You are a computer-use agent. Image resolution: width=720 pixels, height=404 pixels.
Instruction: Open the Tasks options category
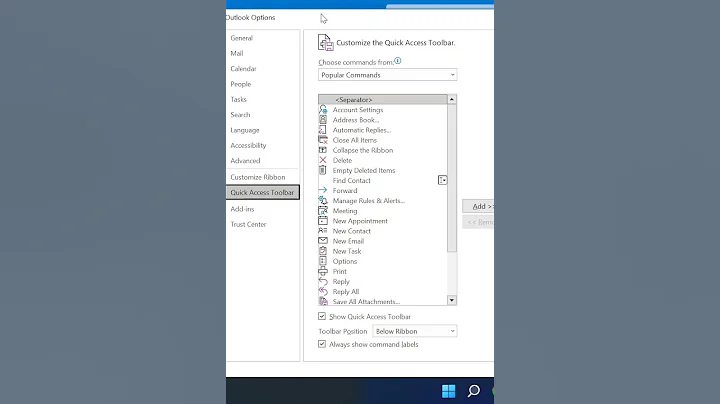[x=238, y=99]
